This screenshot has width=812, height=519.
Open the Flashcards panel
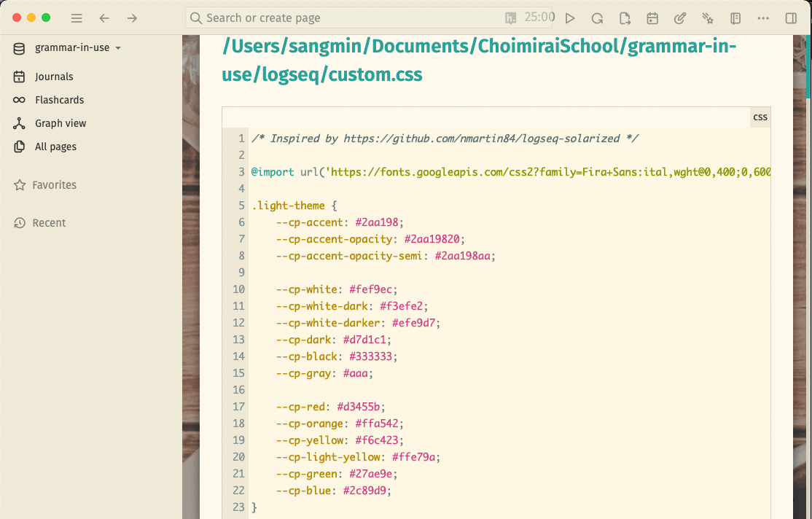click(x=58, y=99)
